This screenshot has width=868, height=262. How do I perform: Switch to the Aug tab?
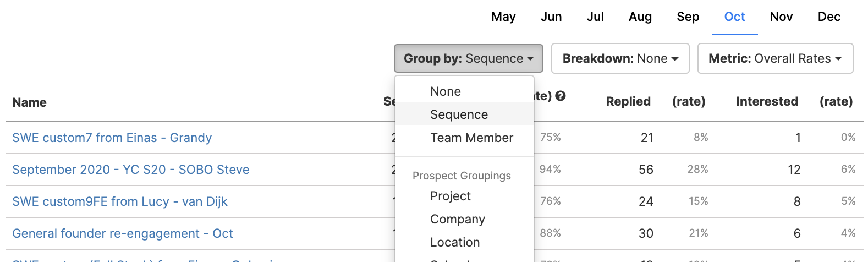[640, 17]
